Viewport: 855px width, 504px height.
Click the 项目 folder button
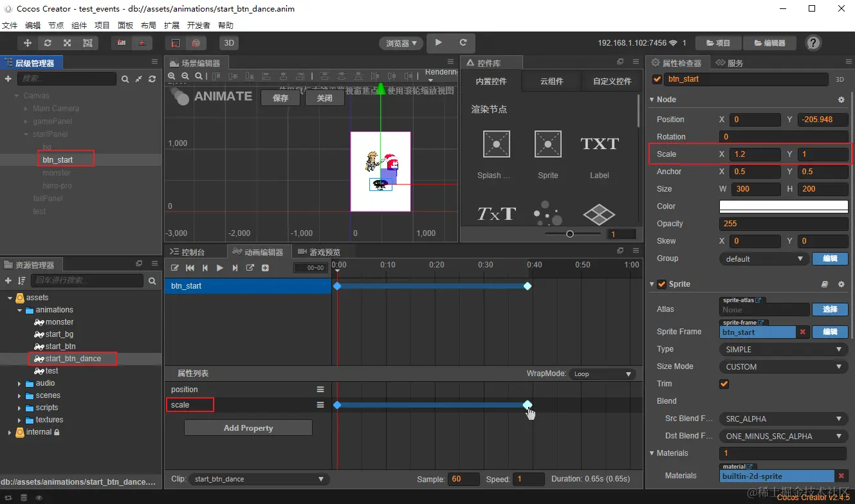tap(718, 43)
